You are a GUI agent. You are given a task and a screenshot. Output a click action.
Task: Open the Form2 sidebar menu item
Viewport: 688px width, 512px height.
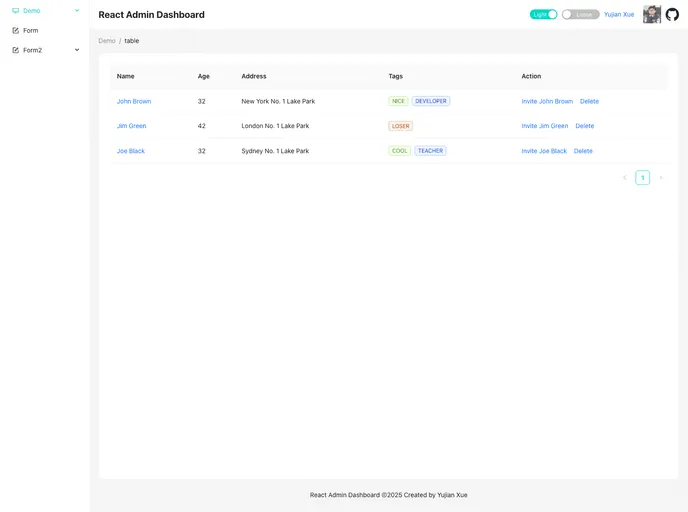click(x=45, y=50)
